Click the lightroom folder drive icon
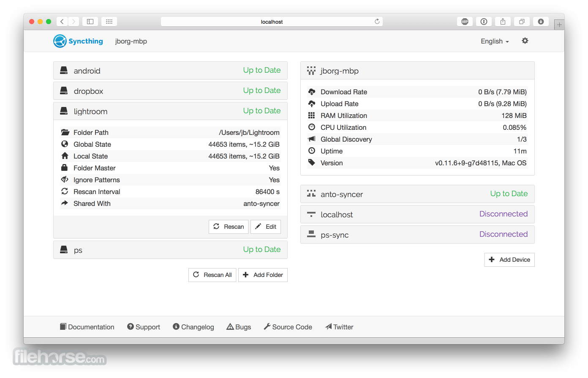Image resolution: width=588 pixels, height=378 pixels. pyautogui.click(x=64, y=111)
